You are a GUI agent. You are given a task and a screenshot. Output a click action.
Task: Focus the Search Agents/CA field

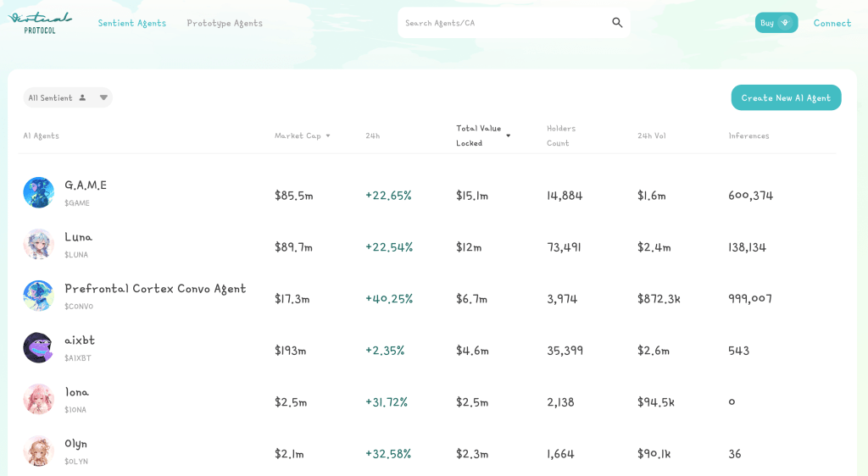click(x=504, y=23)
